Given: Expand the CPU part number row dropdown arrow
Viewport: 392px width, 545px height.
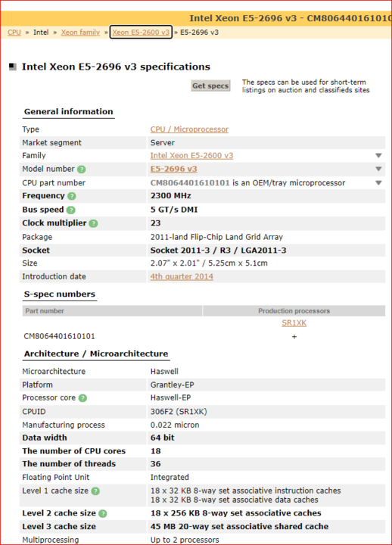Looking at the screenshot, I should click(379, 183).
